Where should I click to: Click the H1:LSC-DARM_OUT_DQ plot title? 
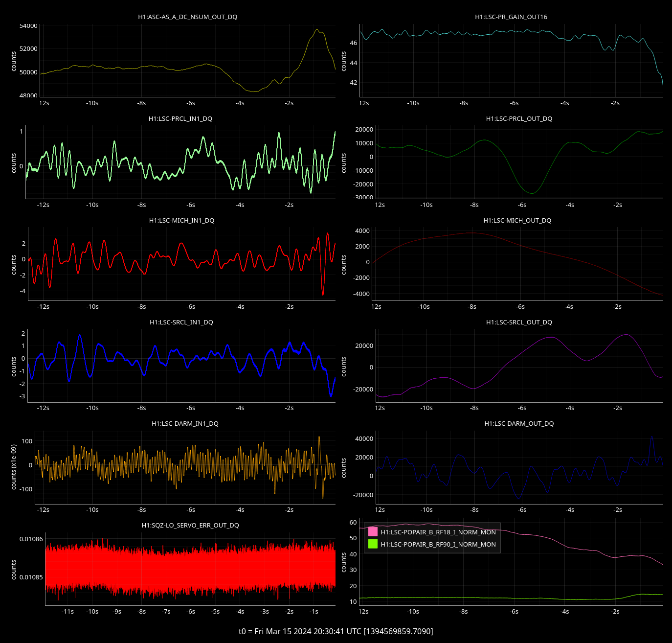[519, 423]
